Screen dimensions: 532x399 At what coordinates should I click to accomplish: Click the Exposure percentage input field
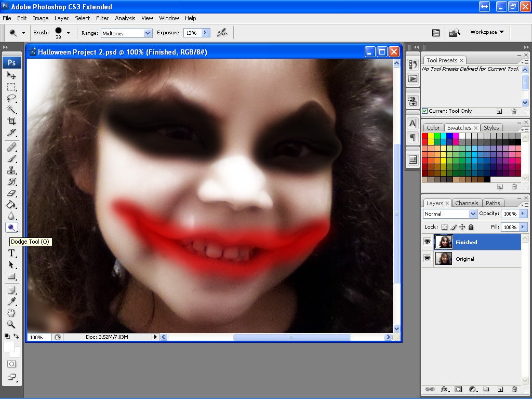pos(192,33)
